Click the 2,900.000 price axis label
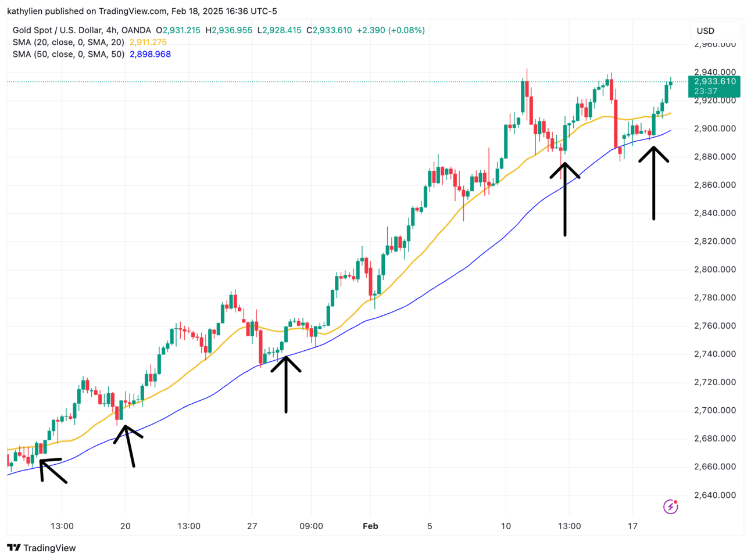Screen dimensions: 751x560 pyautogui.click(x=715, y=128)
